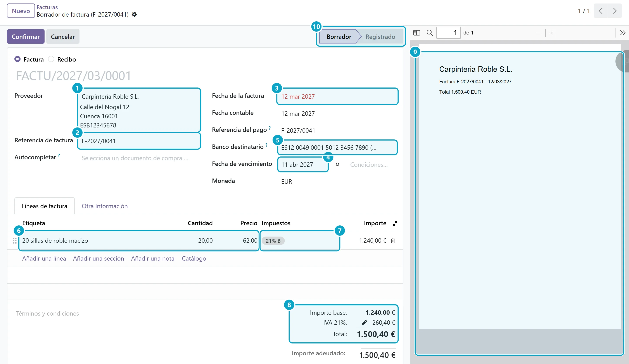Go to previous record arrow
This screenshot has width=629, height=364.
click(x=601, y=11)
